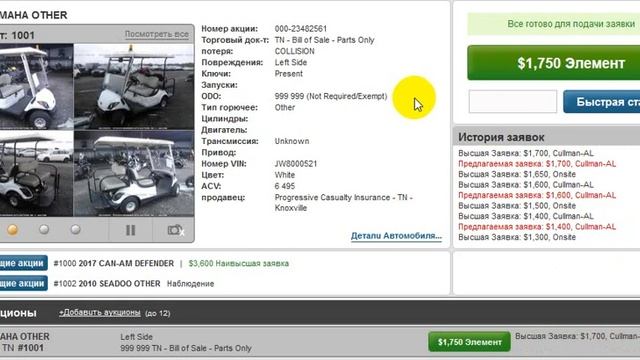
Task: Click '$3,600 Наивысшая заявка' text
Action: (x=239, y=264)
